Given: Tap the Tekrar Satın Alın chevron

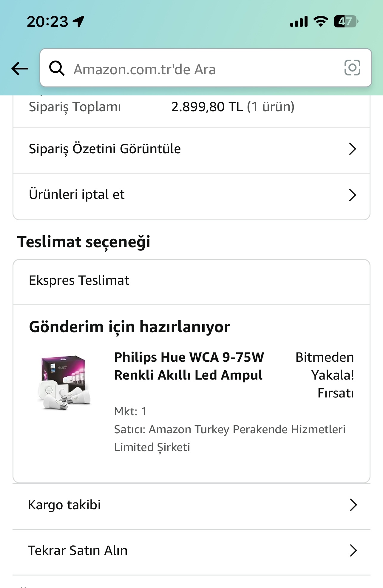Looking at the screenshot, I should 353,550.
